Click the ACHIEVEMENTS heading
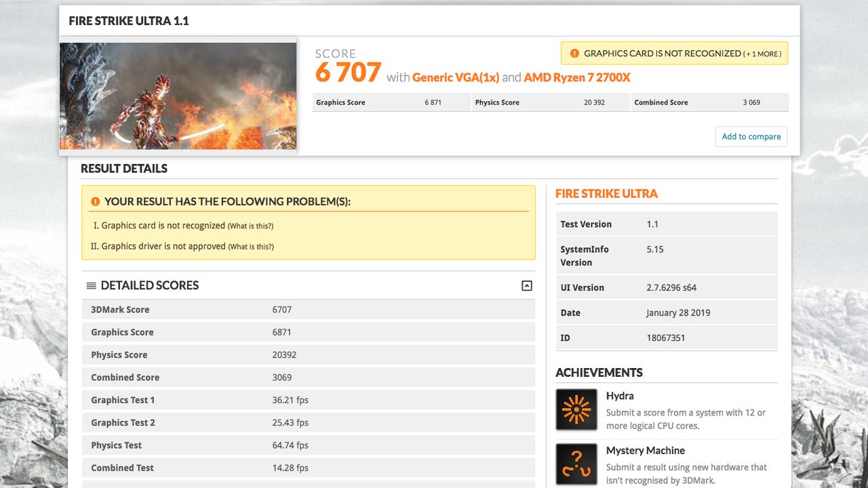 click(599, 373)
